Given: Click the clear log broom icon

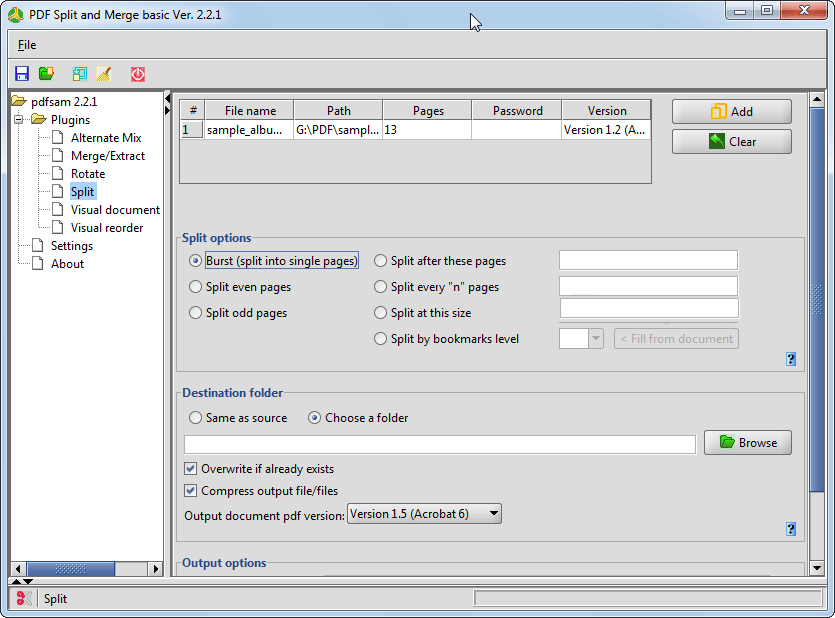Looking at the screenshot, I should pos(104,74).
